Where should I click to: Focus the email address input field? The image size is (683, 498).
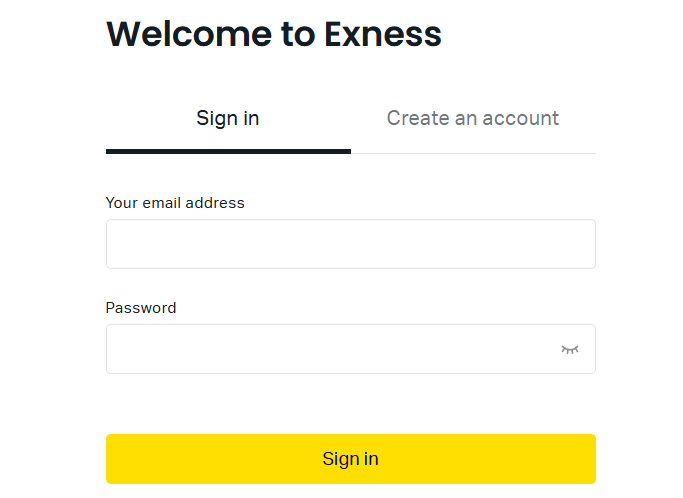point(350,244)
